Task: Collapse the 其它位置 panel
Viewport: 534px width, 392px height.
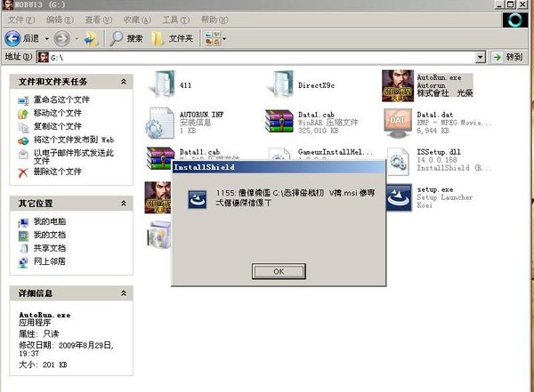Action: (x=124, y=204)
